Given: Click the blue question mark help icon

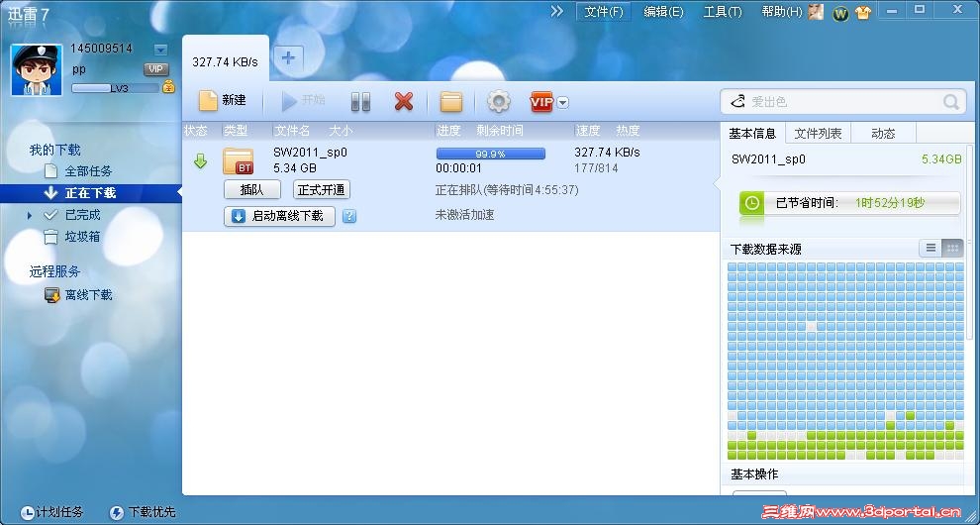Looking at the screenshot, I should coord(350,216).
